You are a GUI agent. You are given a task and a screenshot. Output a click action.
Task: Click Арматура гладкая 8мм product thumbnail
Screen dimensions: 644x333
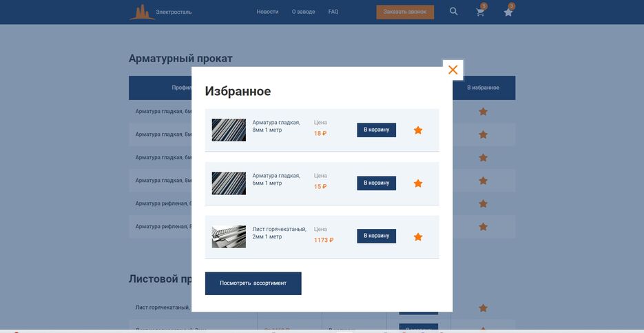coord(229,130)
